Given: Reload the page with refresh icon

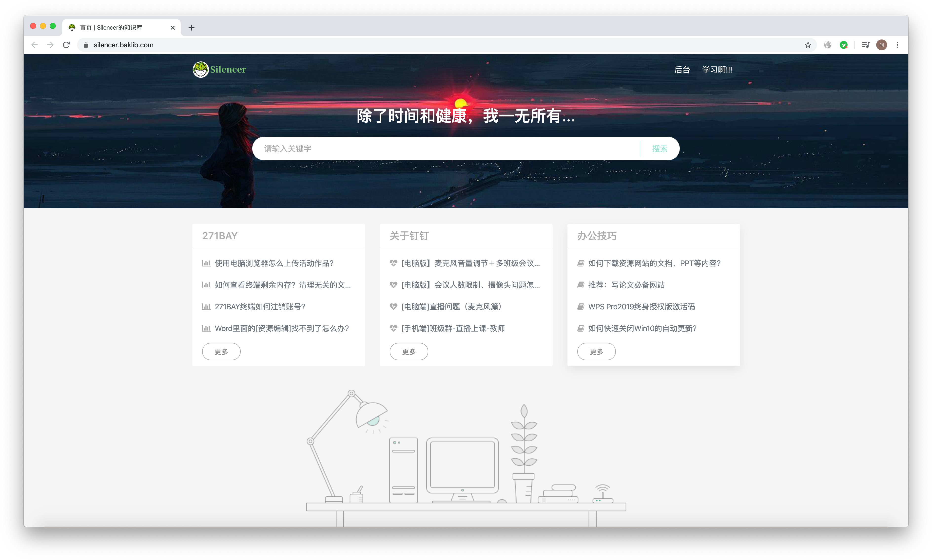Looking at the screenshot, I should tap(66, 45).
